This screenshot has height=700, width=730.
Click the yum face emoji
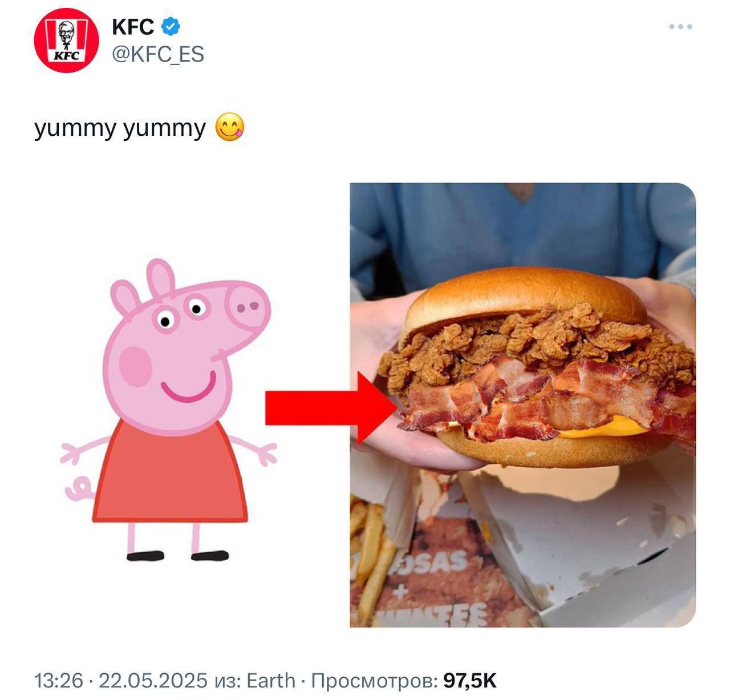point(230,127)
